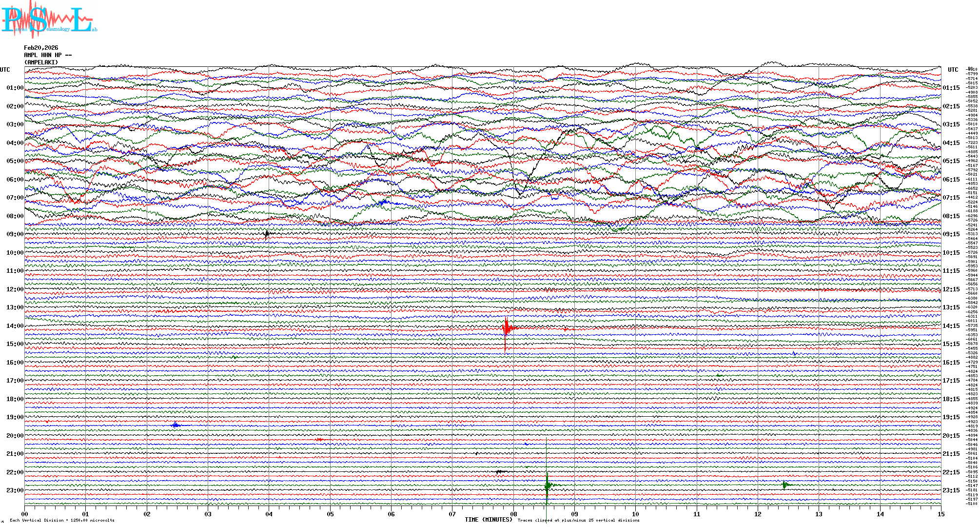Click the AMPL HHN HP channel label

pyautogui.click(x=48, y=55)
